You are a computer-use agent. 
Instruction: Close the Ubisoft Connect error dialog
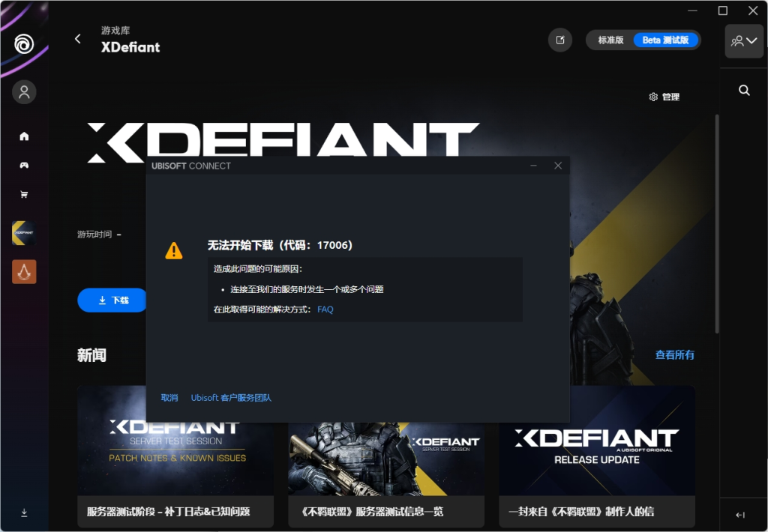coord(558,166)
